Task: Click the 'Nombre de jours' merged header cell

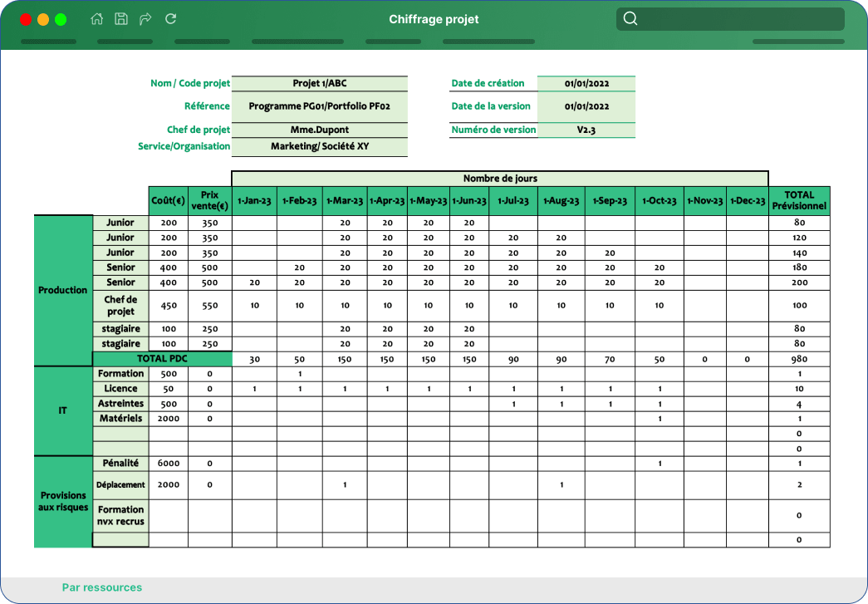Action: (x=501, y=178)
